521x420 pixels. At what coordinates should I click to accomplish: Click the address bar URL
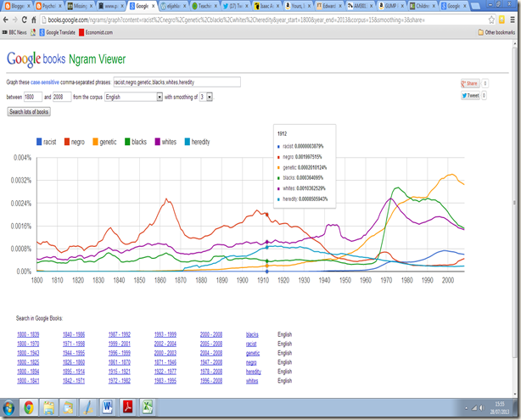[x=236, y=20]
